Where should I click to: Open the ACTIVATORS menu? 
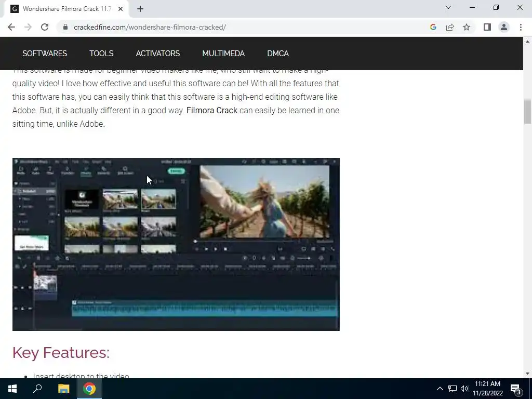tap(158, 54)
